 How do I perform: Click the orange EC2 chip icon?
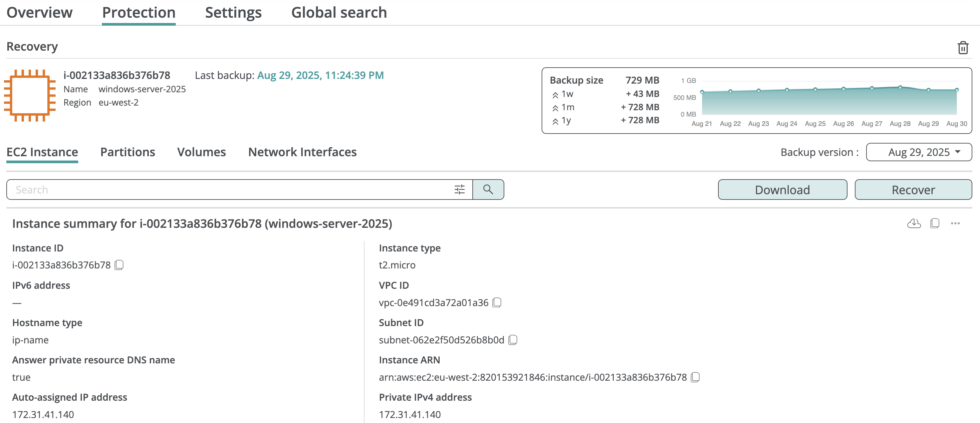[30, 95]
